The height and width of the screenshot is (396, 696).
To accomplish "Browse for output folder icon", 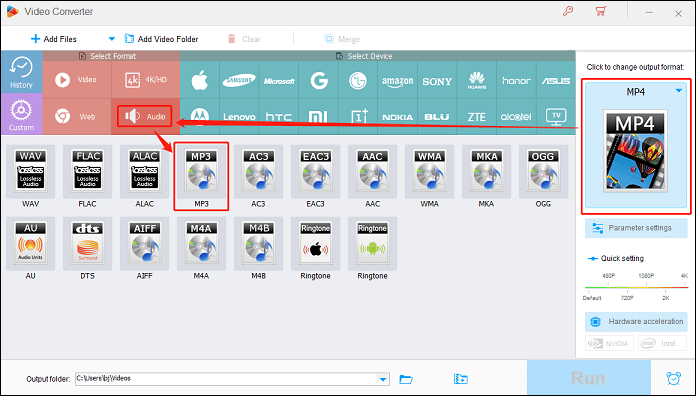I will coord(406,379).
